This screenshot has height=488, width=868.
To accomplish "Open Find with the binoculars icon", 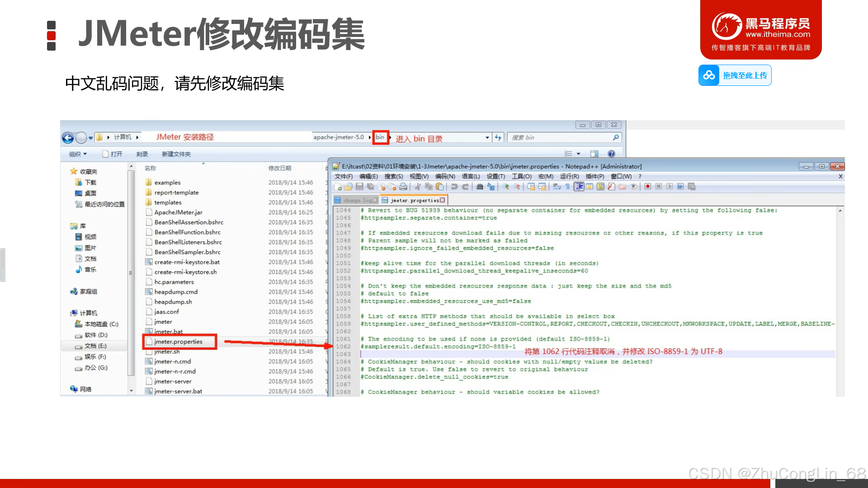I will 480,187.
